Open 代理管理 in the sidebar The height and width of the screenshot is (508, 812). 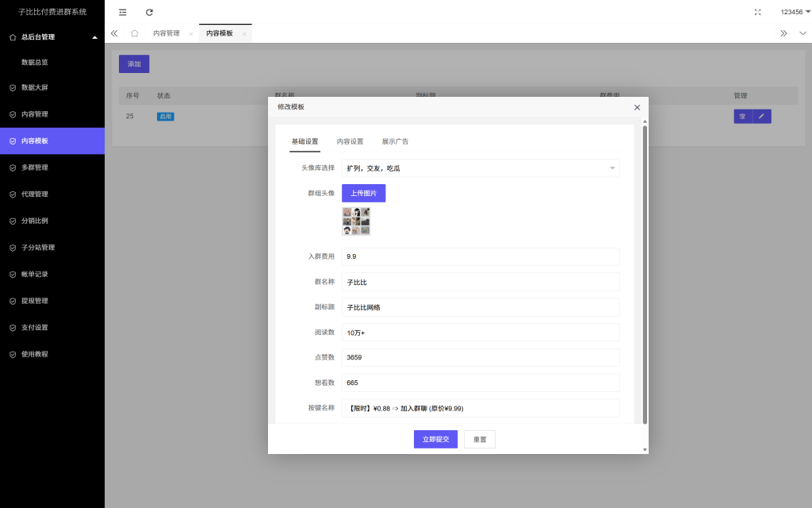pyautogui.click(x=35, y=194)
